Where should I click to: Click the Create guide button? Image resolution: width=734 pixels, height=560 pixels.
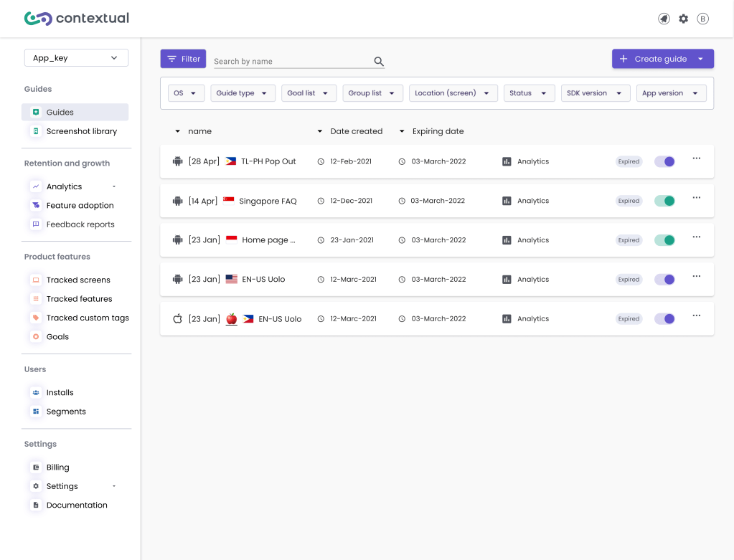653,59
